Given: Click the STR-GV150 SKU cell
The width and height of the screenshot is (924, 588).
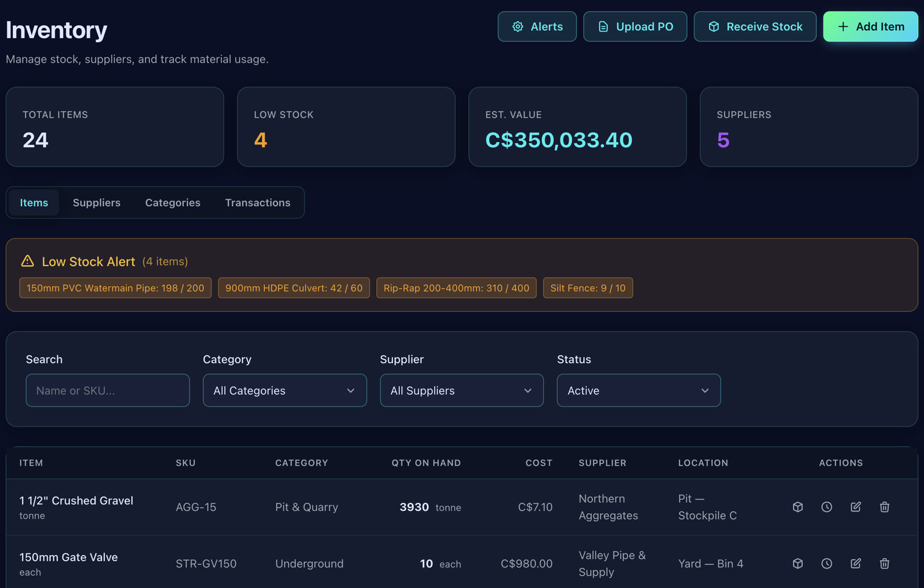Looking at the screenshot, I should point(206,563).
